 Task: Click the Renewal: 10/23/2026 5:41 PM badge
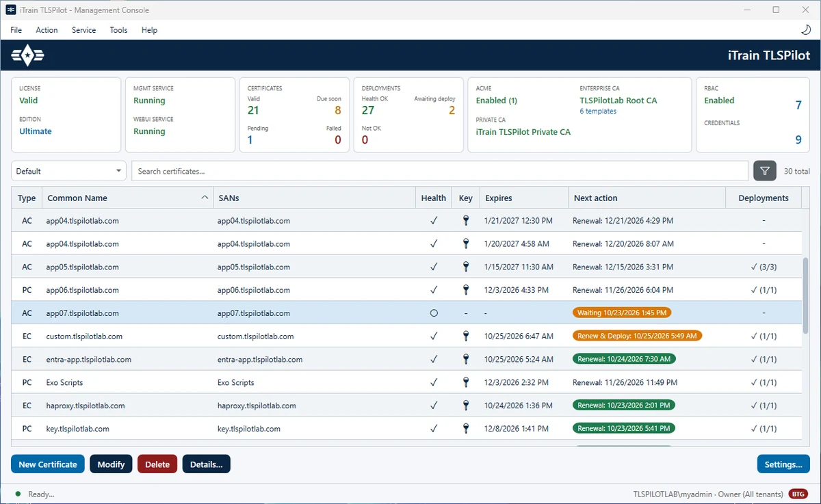coord(624,428)
